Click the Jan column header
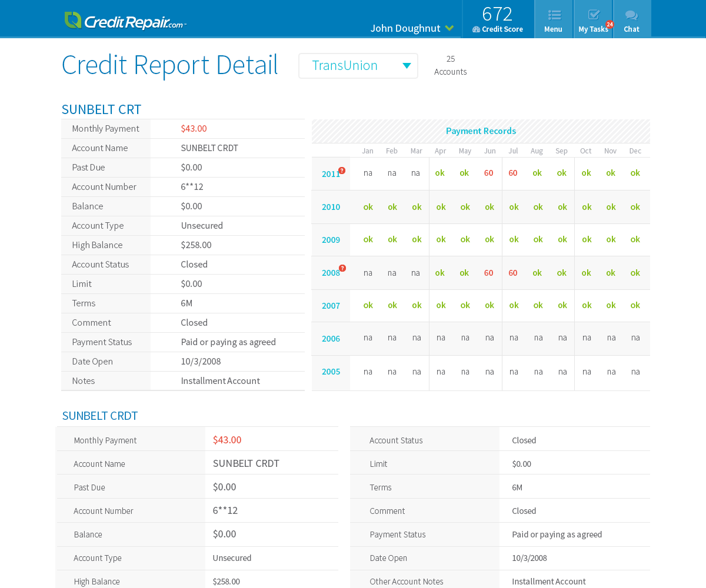706x588 pixels. point(368,151)
